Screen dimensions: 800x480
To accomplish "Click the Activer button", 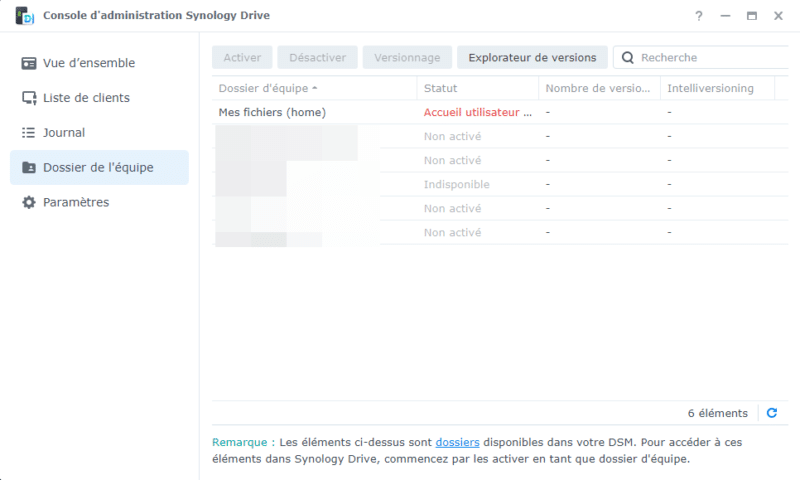I will click(x=242, y=58).
